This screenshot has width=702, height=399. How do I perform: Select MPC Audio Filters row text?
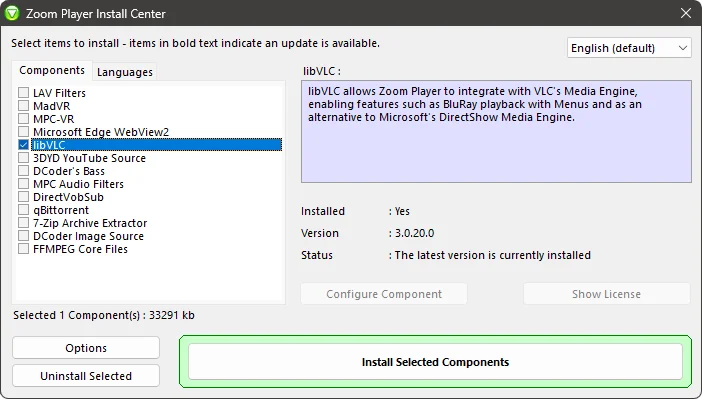click(78, 184)
